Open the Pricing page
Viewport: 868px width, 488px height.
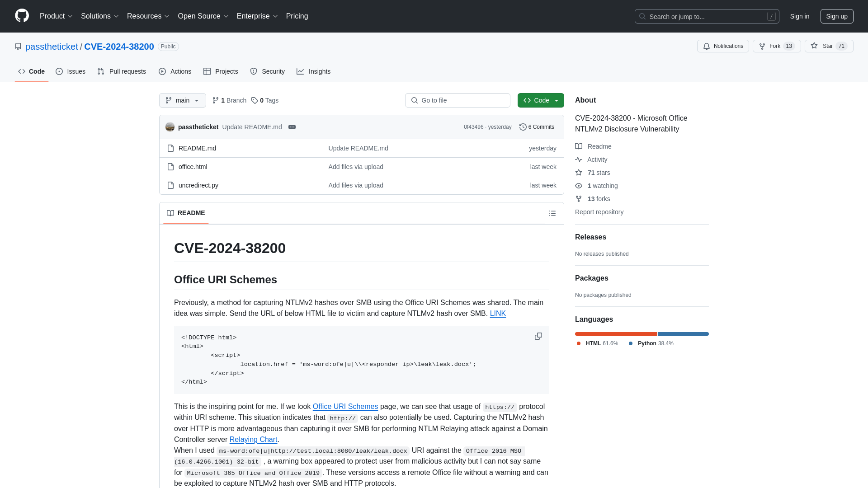297,16
